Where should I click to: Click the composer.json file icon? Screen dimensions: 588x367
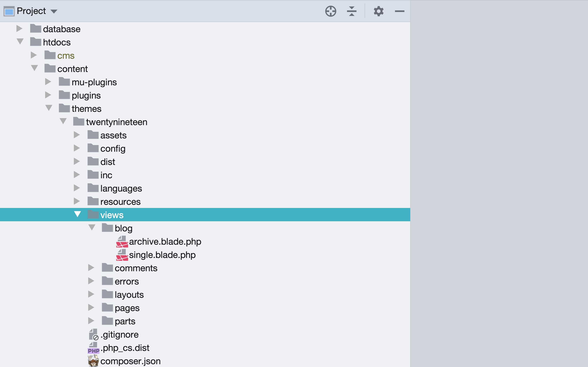(x=93, y=361)
